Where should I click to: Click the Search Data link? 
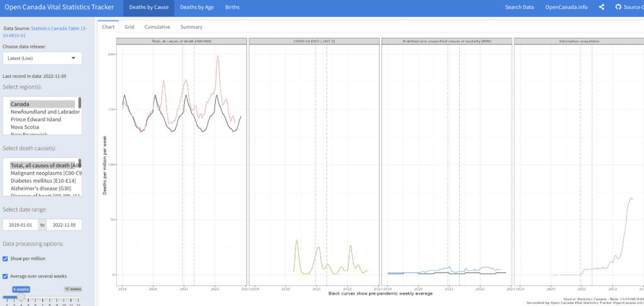[x=519, y=7]
